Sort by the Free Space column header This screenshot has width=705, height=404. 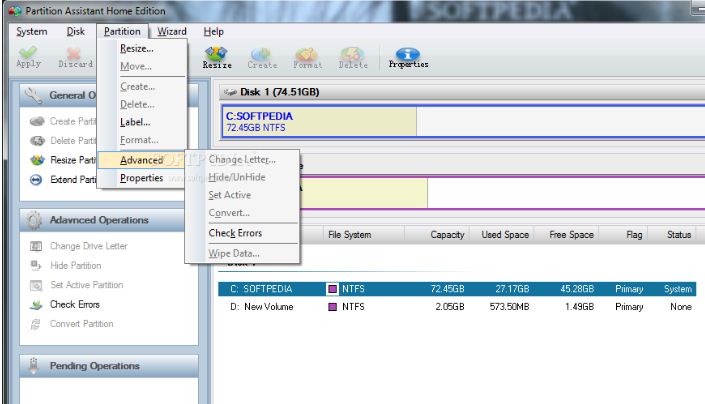pos(567,235)
